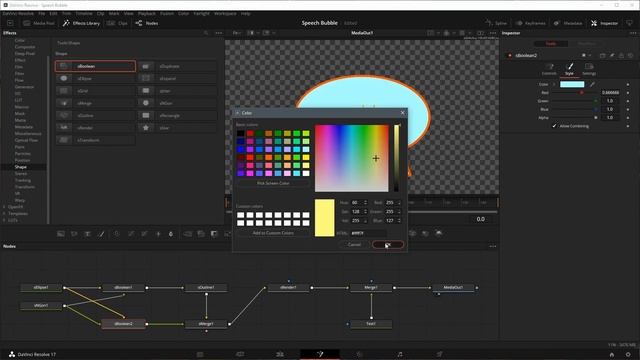Select the sOutline shape tool

point(95,116)
